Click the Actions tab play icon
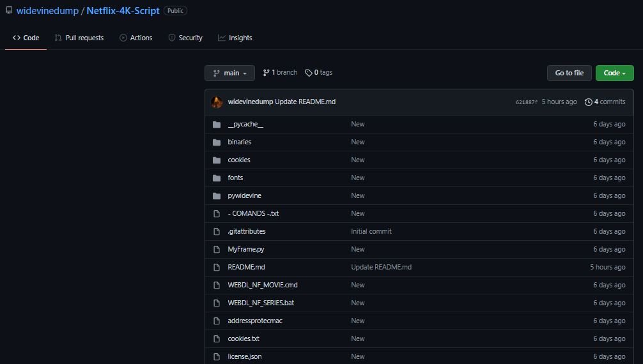643x364 pixels. point(123,38)
